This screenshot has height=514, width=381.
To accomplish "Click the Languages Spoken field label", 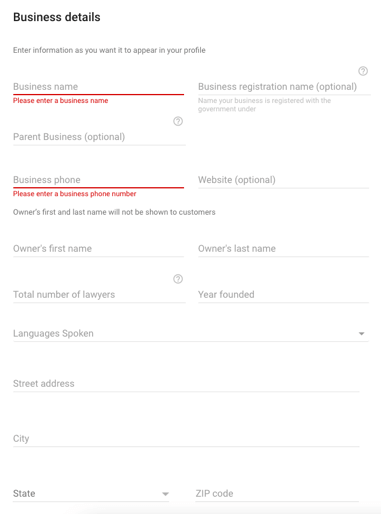I will (53, 334).
